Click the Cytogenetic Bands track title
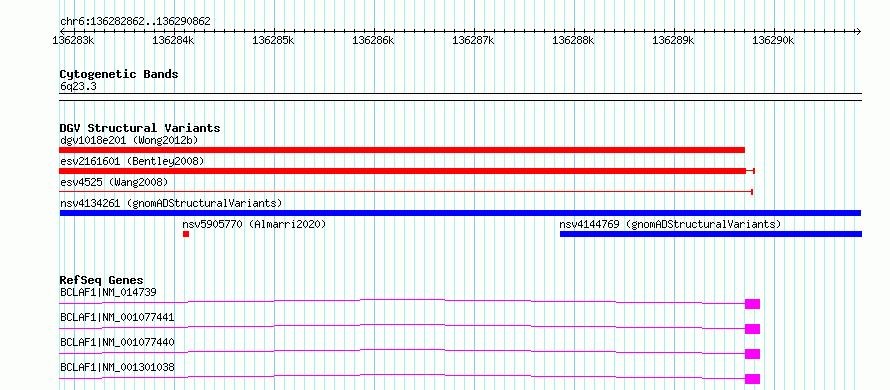The image size is (890, 390). (x=119, y=74)
